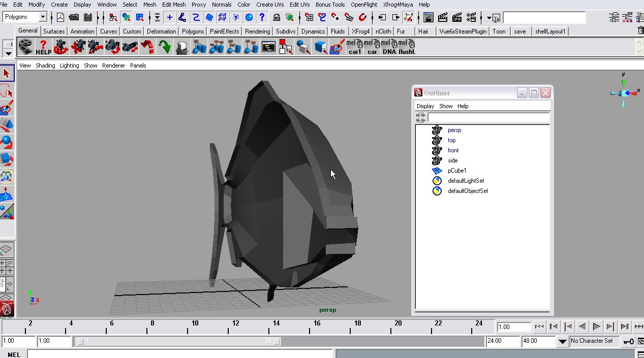644x358 pixels.
Task: Choose the Move tool cone icon in toolbox
Action: [x=7, y=125]
